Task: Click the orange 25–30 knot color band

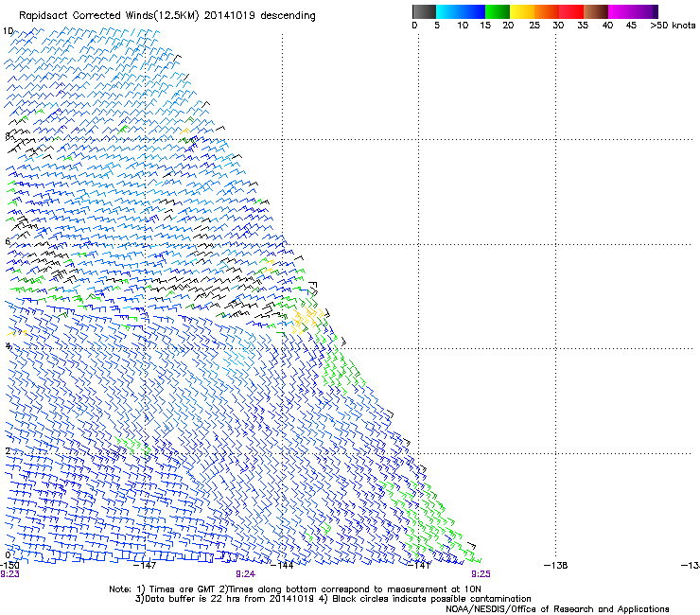Action: [x=547, y=11]
